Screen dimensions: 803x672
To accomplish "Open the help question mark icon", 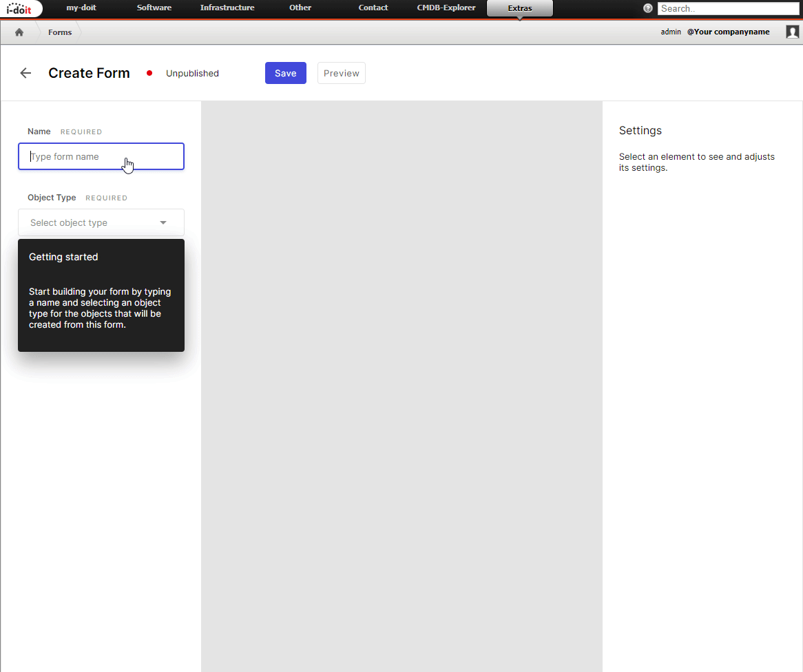I will (648, 8).
